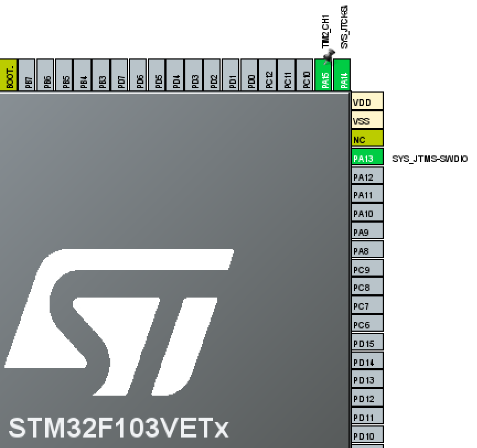
Task: Click the SYS_JTMS-SWDIO signal label
Action: [430, 159]
